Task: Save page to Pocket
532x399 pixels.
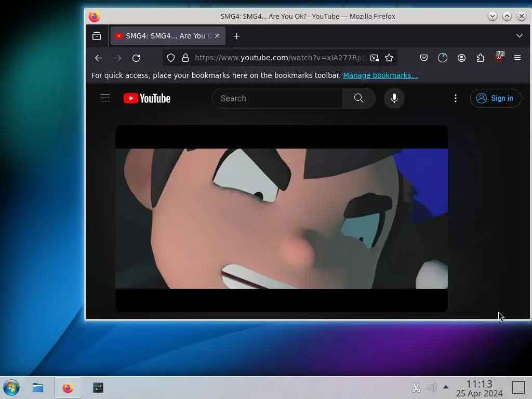Action: (x=424, y=58)
